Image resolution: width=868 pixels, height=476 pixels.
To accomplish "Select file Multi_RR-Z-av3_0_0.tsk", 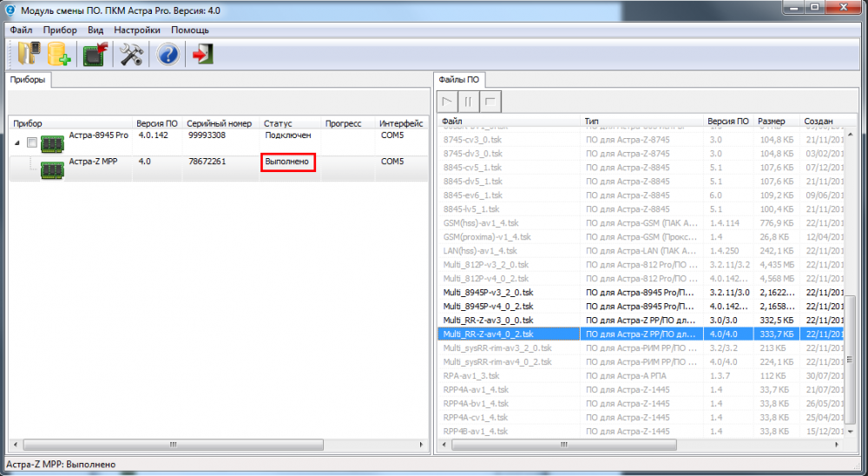I will 641,321.
